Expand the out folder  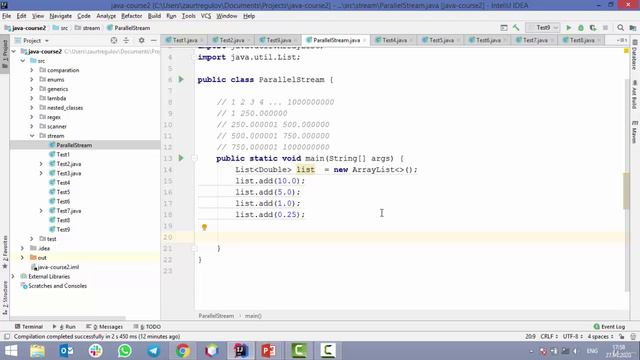coord(23,258)
